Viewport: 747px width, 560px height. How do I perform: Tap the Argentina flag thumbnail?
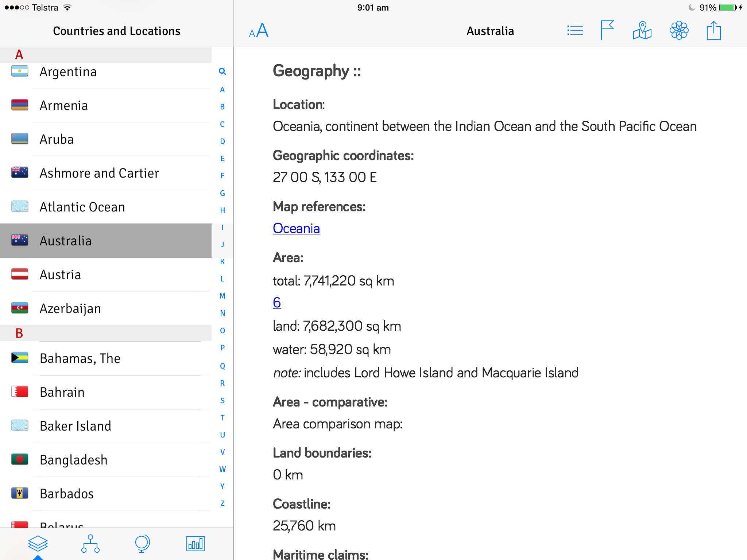coord(20,71)
